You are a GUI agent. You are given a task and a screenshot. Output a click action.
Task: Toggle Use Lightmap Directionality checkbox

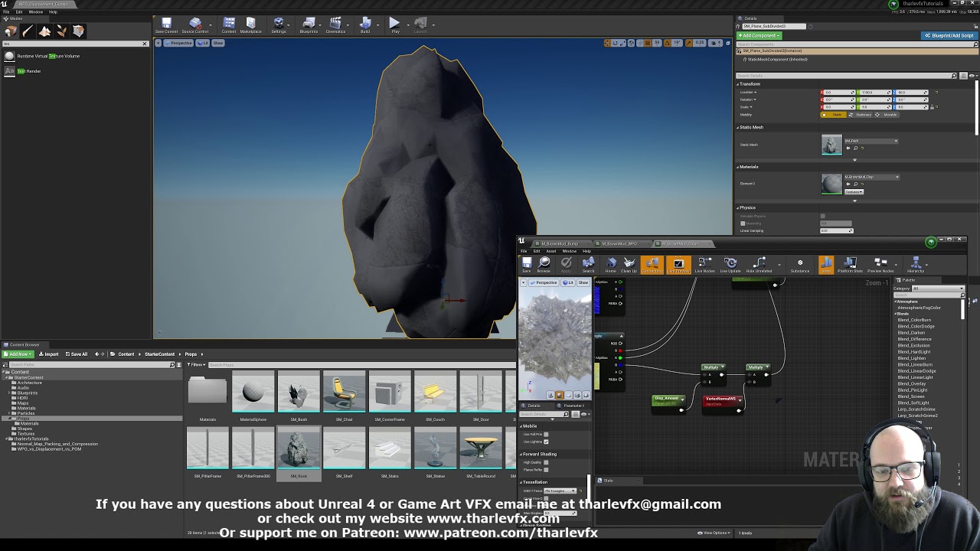546,442
